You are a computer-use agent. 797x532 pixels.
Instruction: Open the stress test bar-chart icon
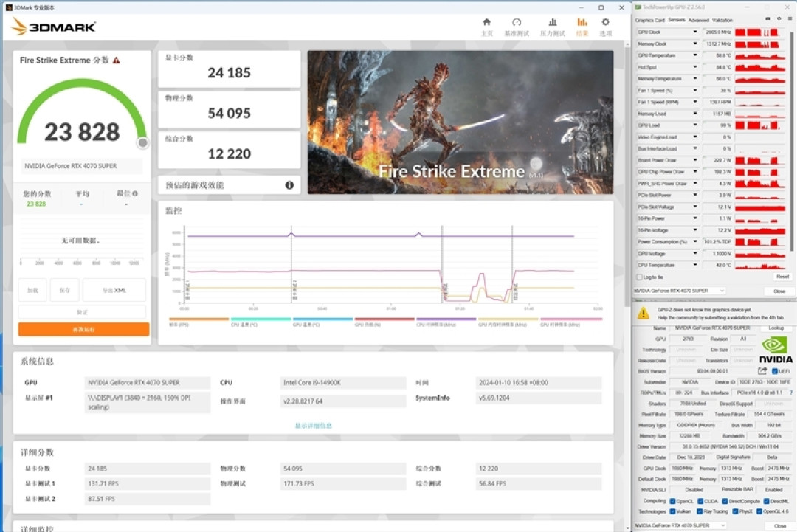click(553, 22)
